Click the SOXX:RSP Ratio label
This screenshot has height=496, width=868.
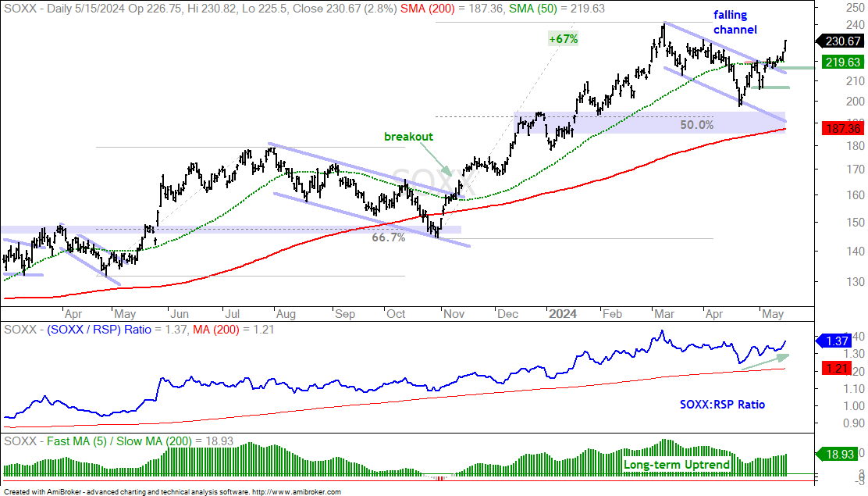pyautogui.click(x=722, y=405)
